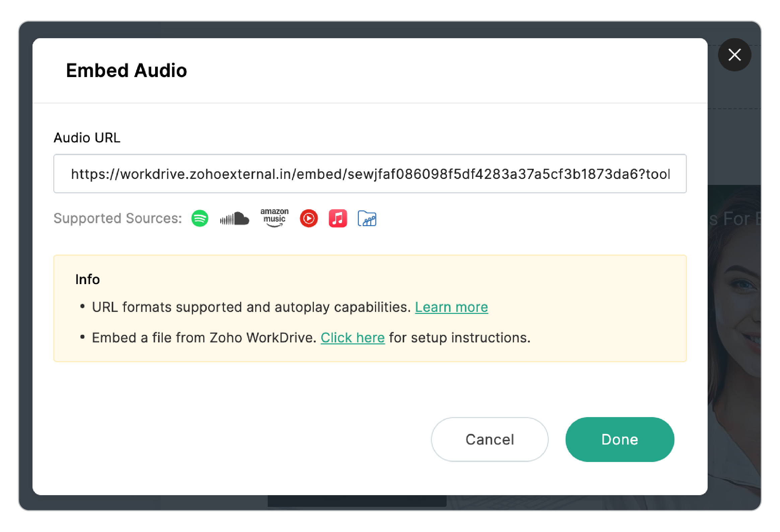This screenshot has width=780, height=532.
Task: Click the green Spotify circle logo
Action: click(200, 218)
